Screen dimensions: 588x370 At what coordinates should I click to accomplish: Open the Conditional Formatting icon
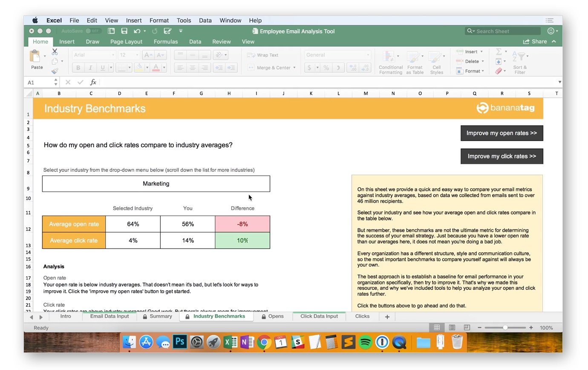388,57
